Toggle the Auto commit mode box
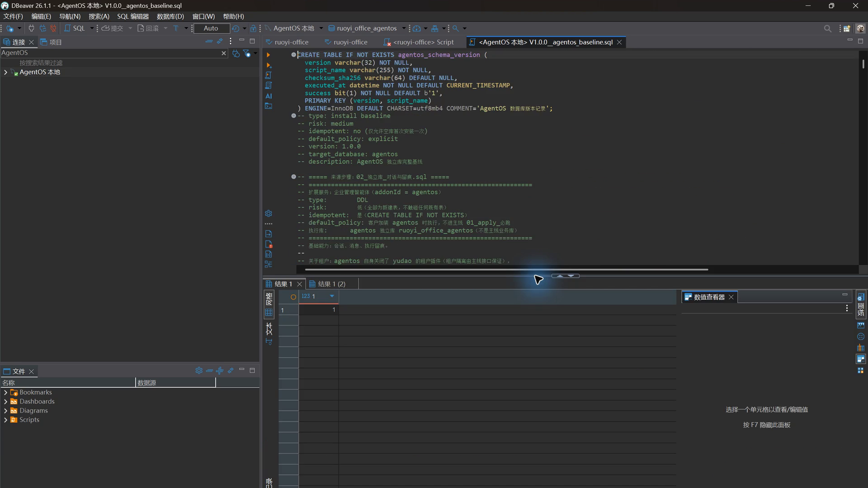 [x=211, y=28]
